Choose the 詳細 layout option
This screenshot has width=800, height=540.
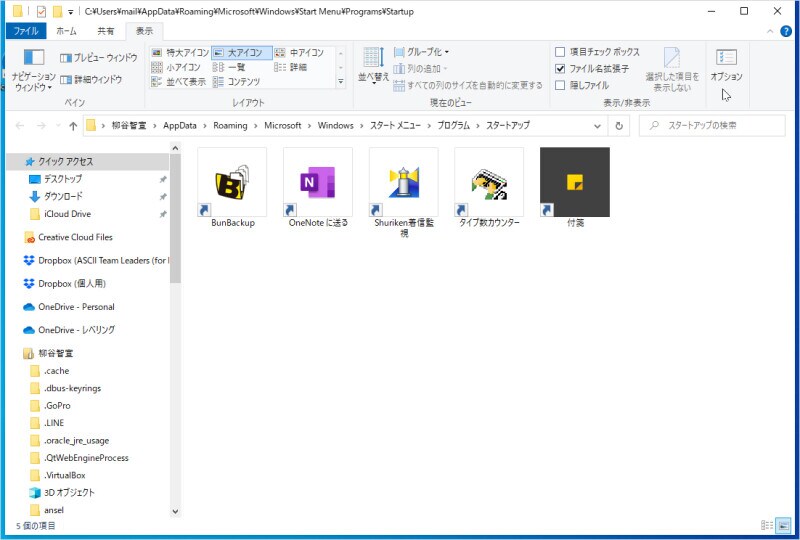tap(291, 67)
